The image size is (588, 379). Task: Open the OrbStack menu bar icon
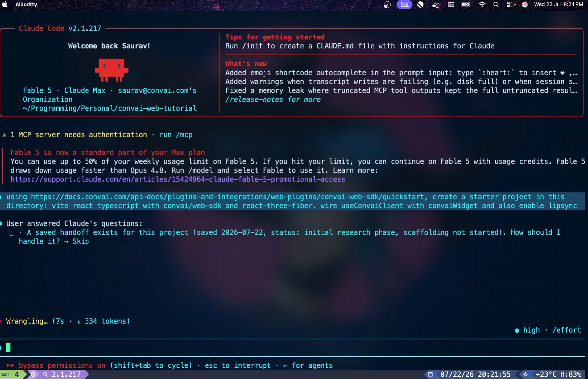(436, 5)
